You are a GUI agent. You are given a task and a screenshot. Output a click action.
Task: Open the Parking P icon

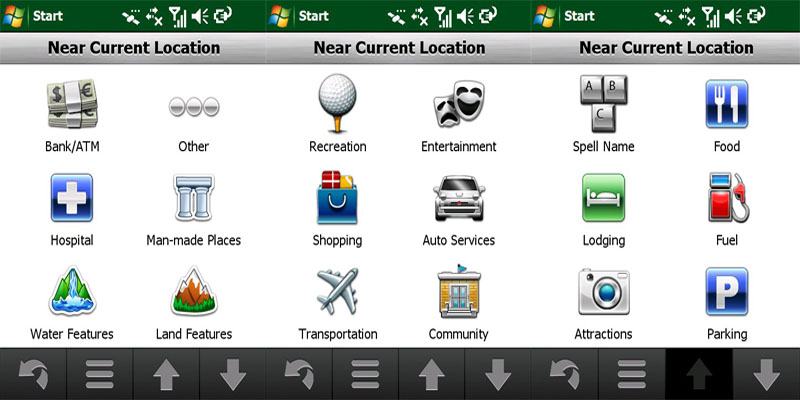point(727,291)
